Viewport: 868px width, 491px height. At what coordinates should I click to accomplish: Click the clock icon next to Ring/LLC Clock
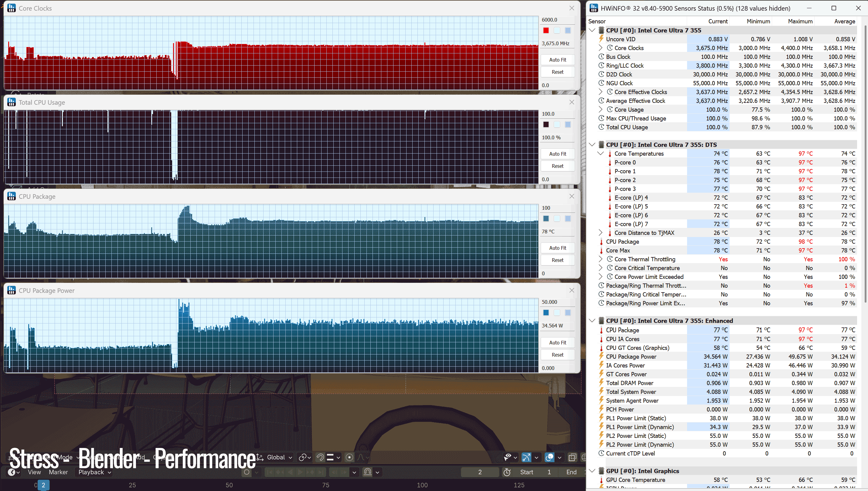[601, 66]
